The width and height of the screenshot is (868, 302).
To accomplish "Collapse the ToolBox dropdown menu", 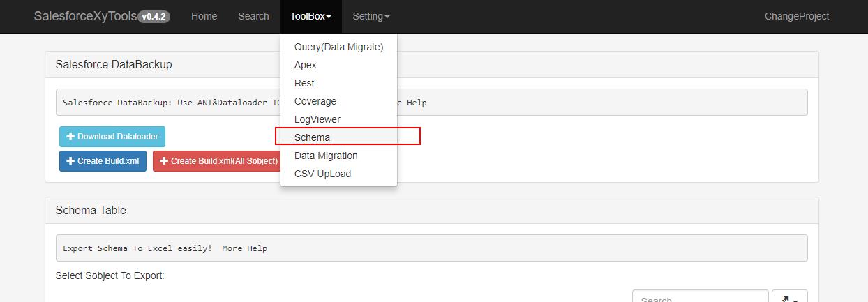I will [x=311, y=16].
